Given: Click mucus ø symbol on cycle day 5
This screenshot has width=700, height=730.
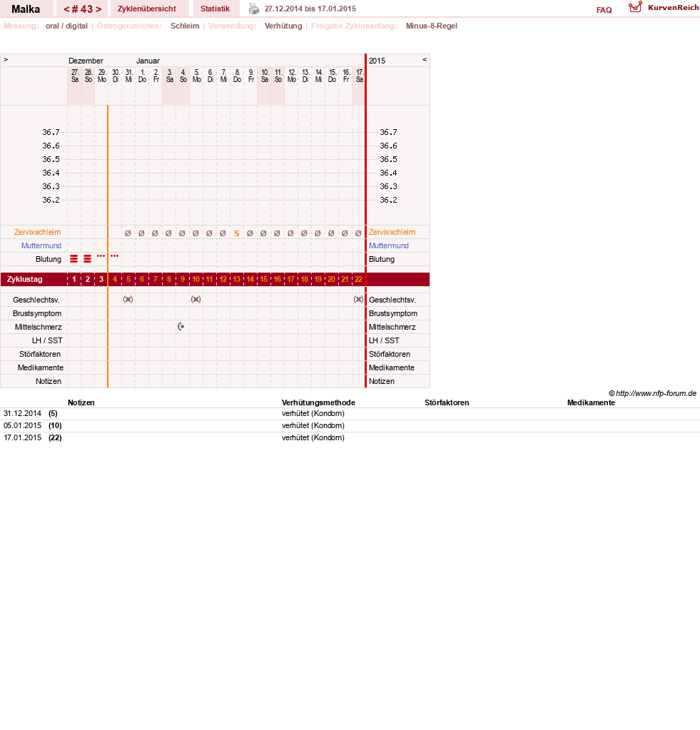Looking at the screenshot, I should [128, 233].
